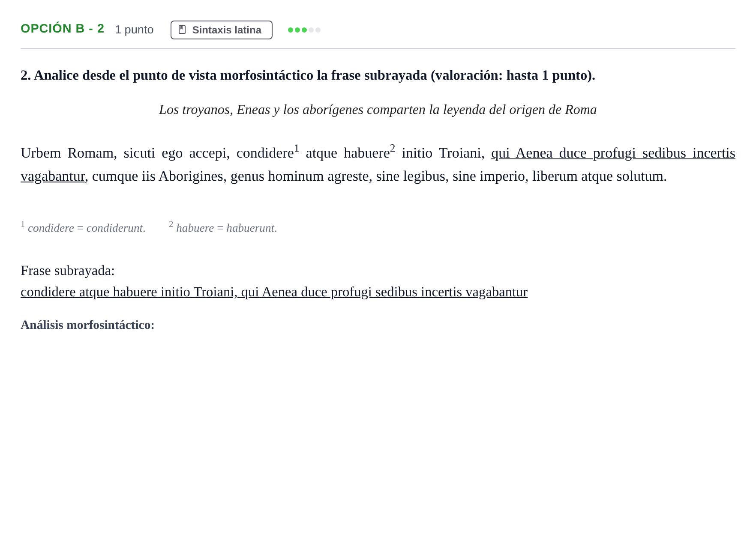Click the book icon in Sintaxis latina tag
Screen dimensions: 756x555
pos(182,30)
